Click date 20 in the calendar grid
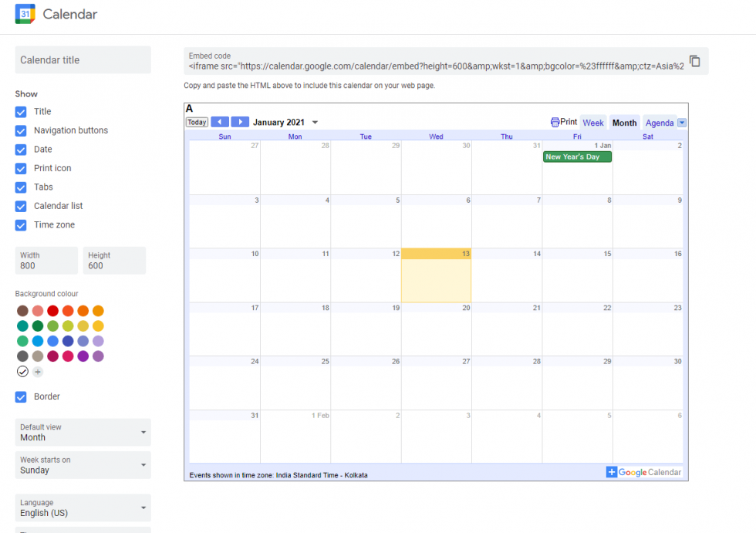 [436, 329]
